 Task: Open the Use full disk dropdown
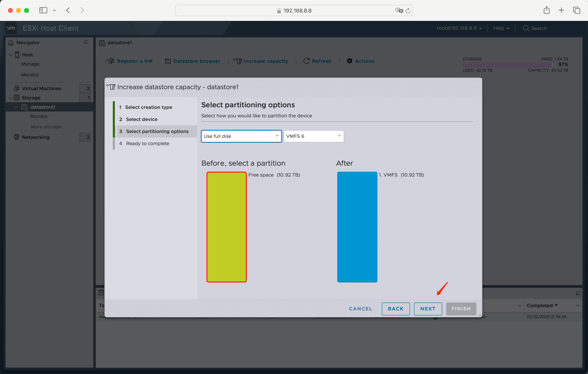pos(241,136)
